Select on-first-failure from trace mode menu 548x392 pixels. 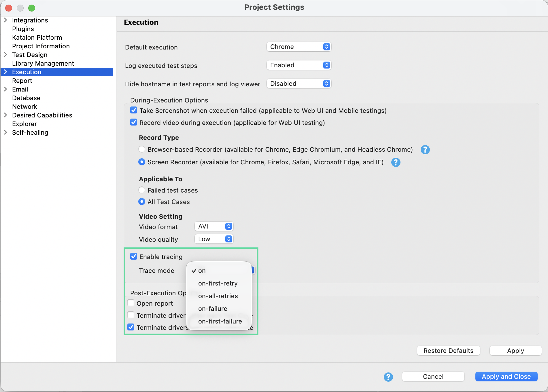point(220,321)
